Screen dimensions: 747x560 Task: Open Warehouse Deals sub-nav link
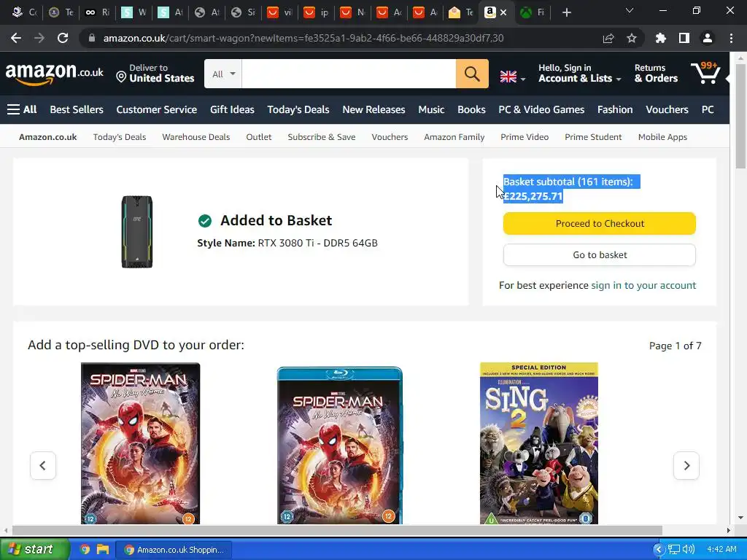196,137
